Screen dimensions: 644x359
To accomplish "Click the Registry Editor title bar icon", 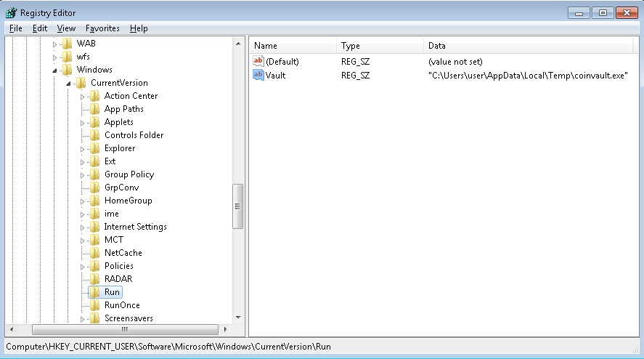I will coord(11,13).
